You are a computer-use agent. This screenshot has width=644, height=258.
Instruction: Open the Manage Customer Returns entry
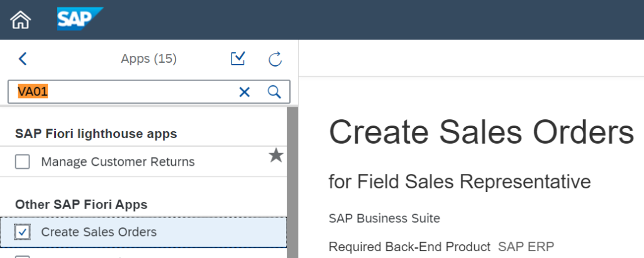(x=118, y=161)
